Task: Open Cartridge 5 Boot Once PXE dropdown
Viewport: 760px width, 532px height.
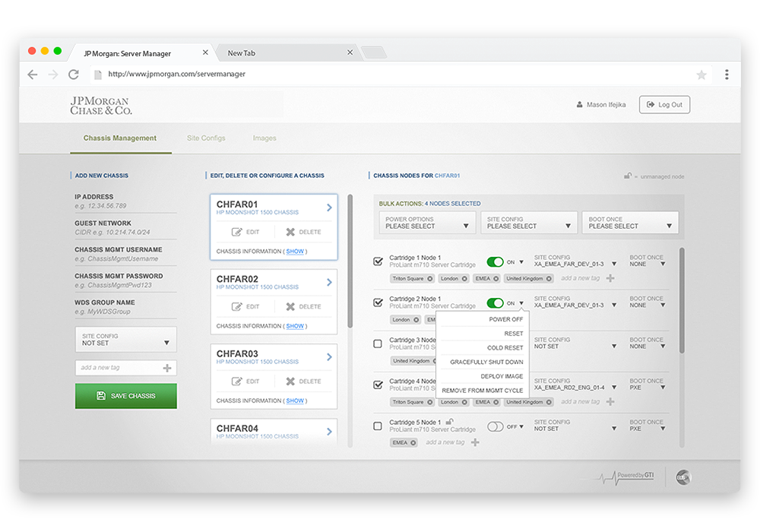Action: 648,426
